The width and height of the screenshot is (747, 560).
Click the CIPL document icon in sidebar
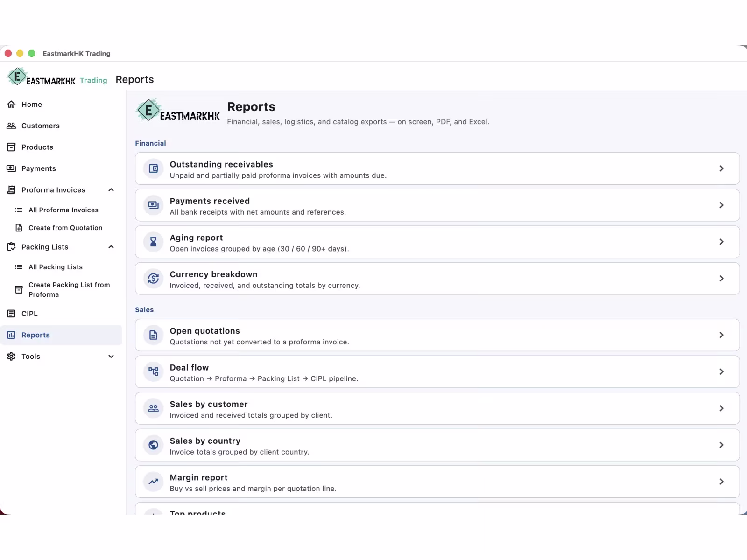11,314
